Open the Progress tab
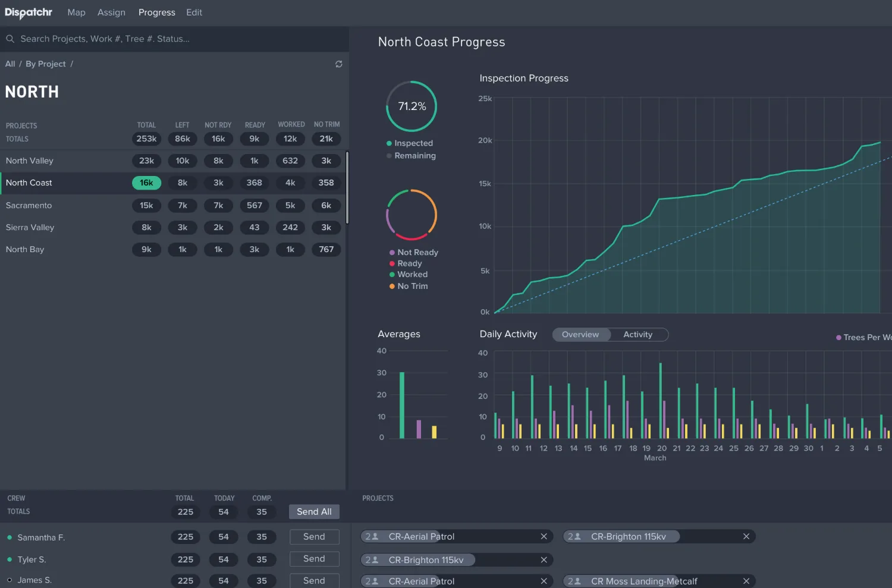Screen dimensions: 892x588 tap(157, 12)
